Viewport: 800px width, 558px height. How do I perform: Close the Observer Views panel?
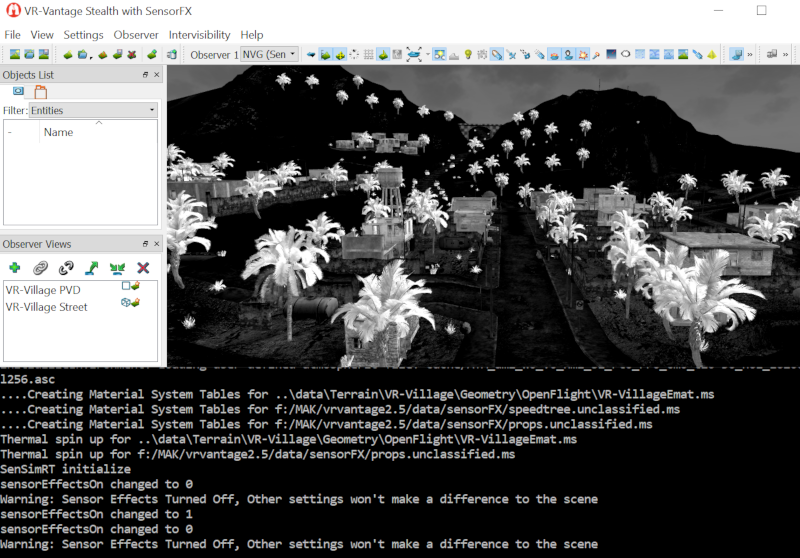tap(157, 244)
